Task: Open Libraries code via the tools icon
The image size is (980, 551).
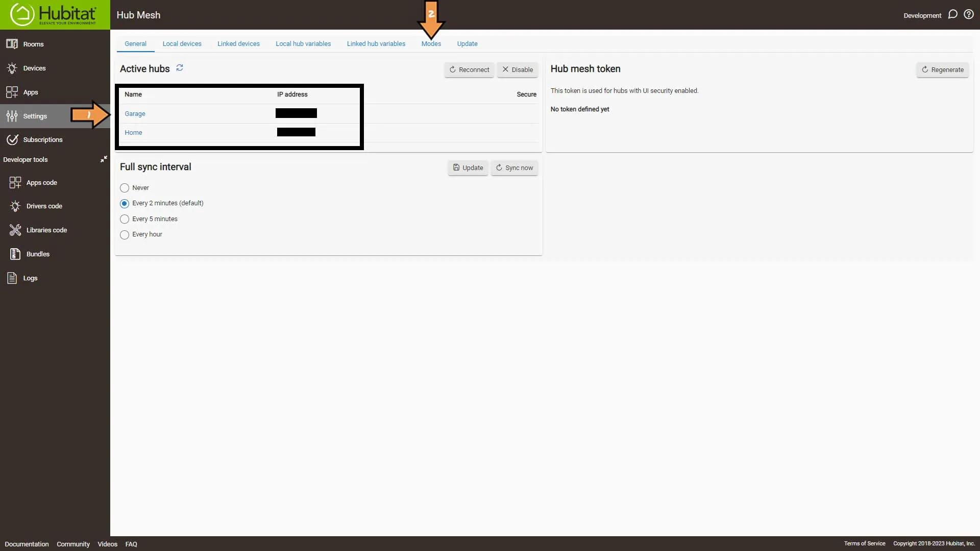Action: 15,230
